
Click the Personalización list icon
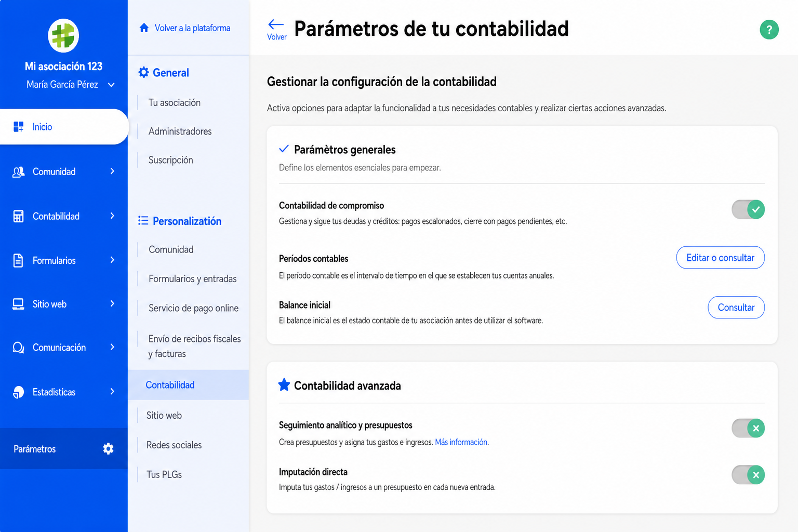pyautogui.click(x=143, y=221)
